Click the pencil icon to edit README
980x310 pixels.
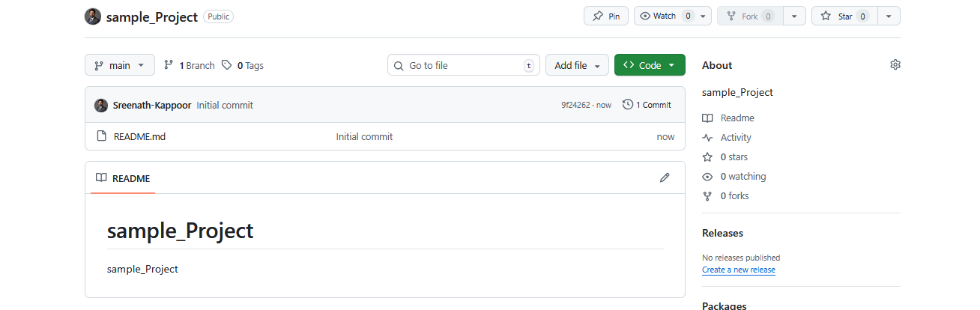(664, 178)
